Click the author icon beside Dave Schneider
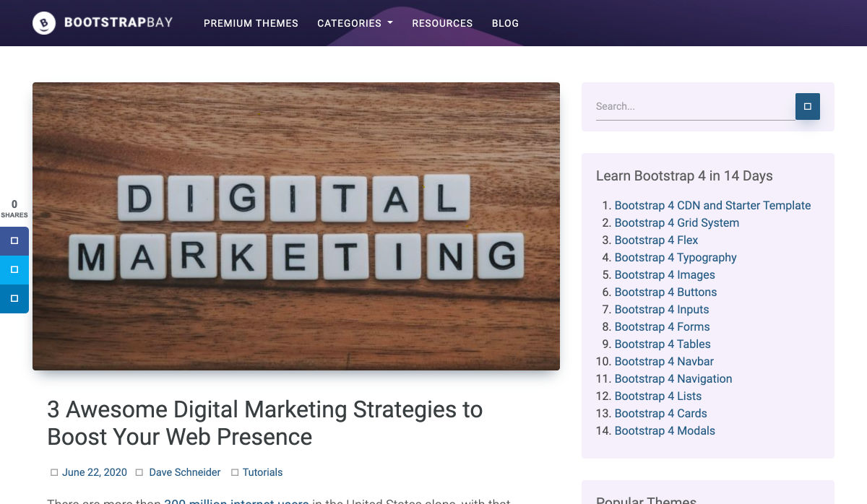 click(140, 473)
